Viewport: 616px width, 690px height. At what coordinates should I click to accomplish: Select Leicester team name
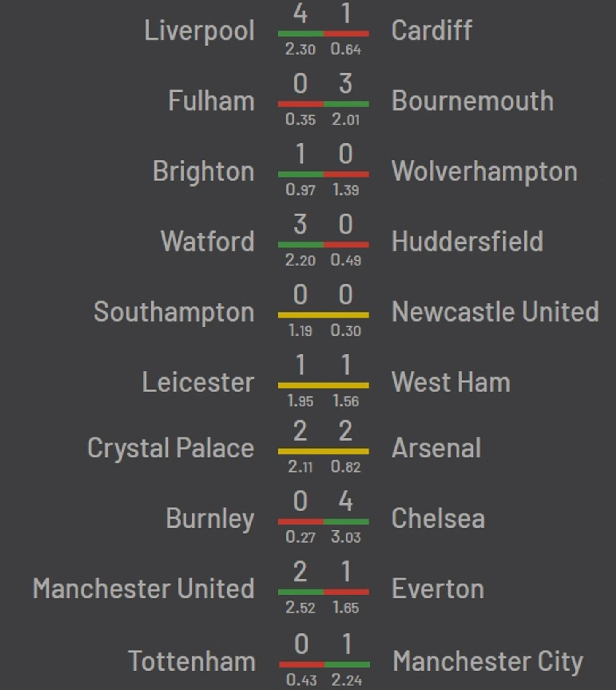click(x=198, y=382)
